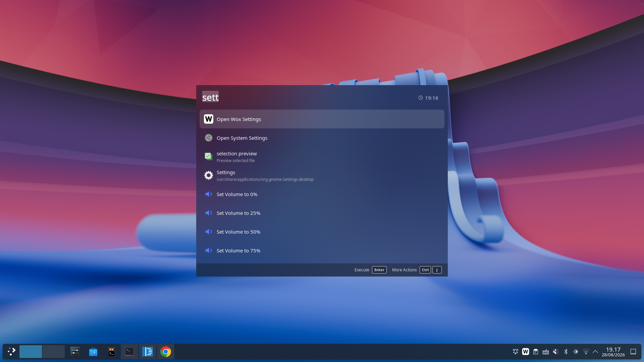Image resolution: width=644 pixels, height=362 pixels.
Task: Open the clipboard tray icon
Action: (536, 352)
